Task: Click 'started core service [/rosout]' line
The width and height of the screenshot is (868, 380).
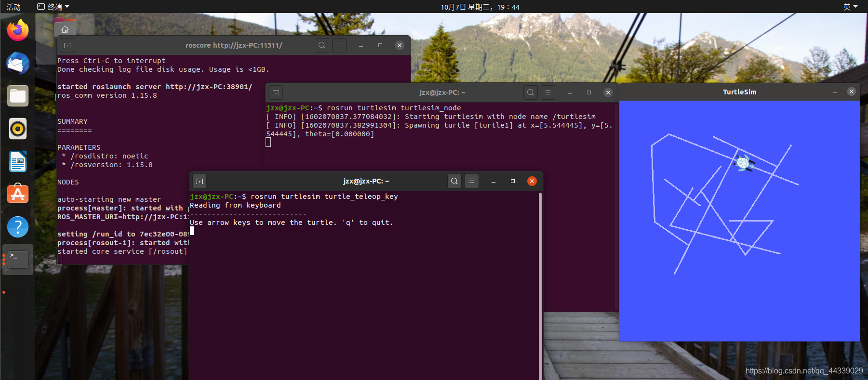Action: click(122, 251)
